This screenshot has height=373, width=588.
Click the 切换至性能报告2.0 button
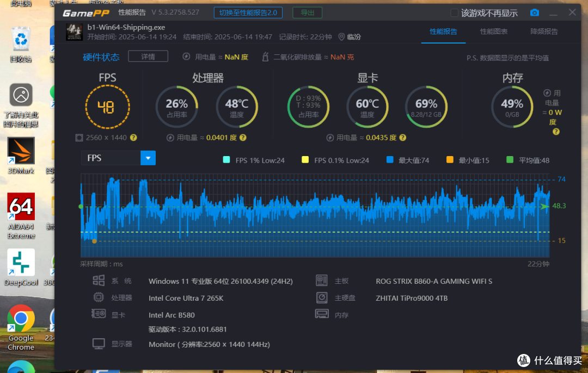(248, 12)
